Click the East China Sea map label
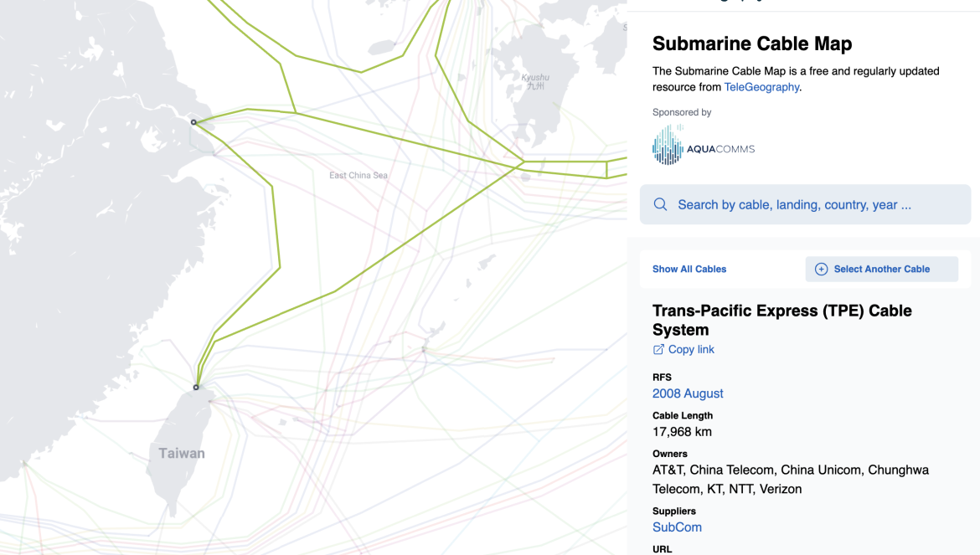Screen dimensions: 980x555 click(x=358, y=175)
